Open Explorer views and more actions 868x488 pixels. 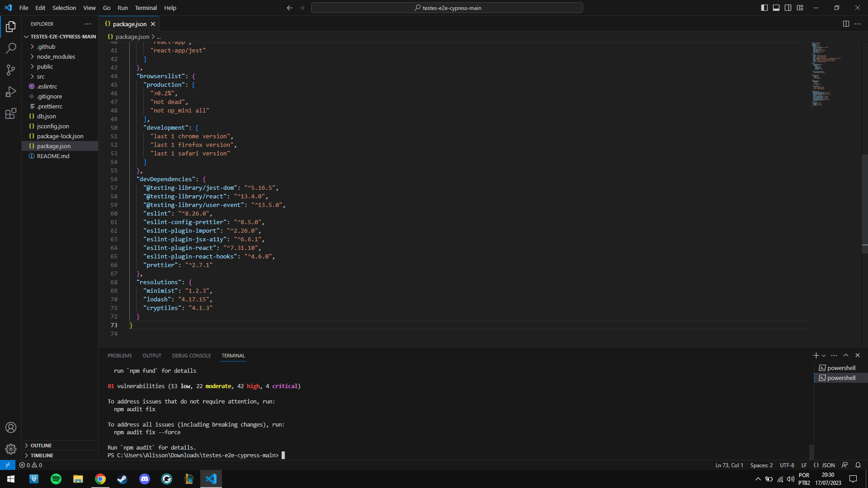88,24
